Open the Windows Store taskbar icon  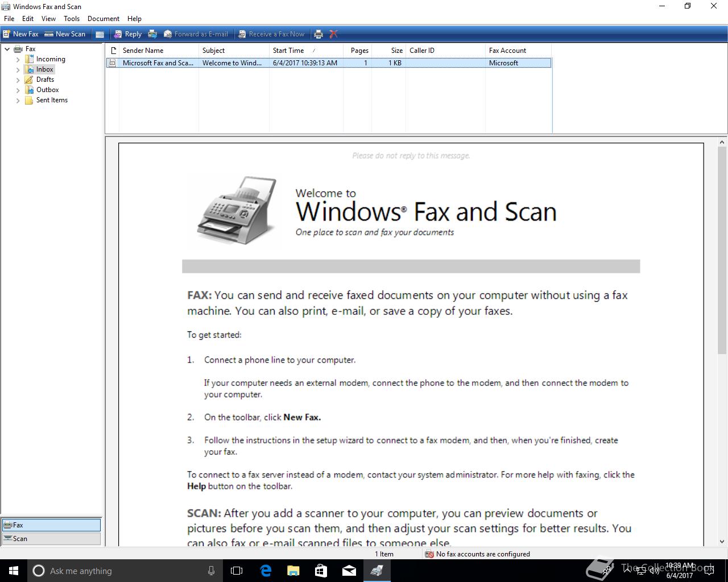[321, 571]
